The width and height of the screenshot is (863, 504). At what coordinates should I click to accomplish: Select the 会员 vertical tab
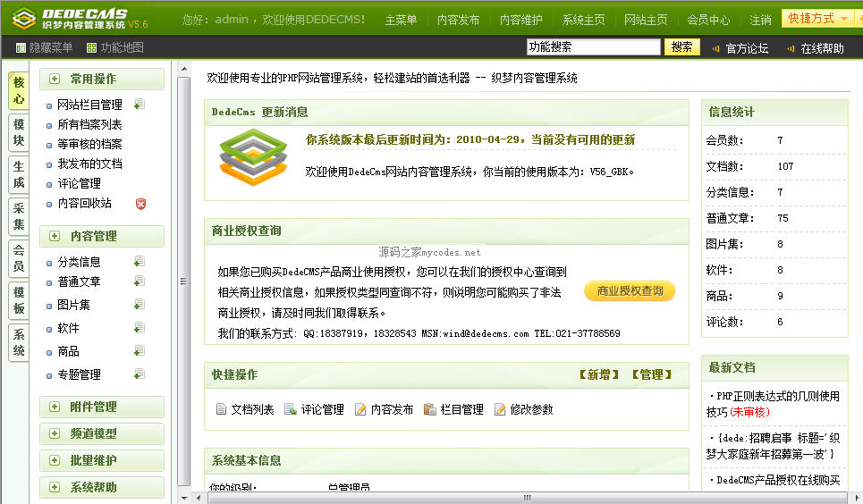click(19, 258)
